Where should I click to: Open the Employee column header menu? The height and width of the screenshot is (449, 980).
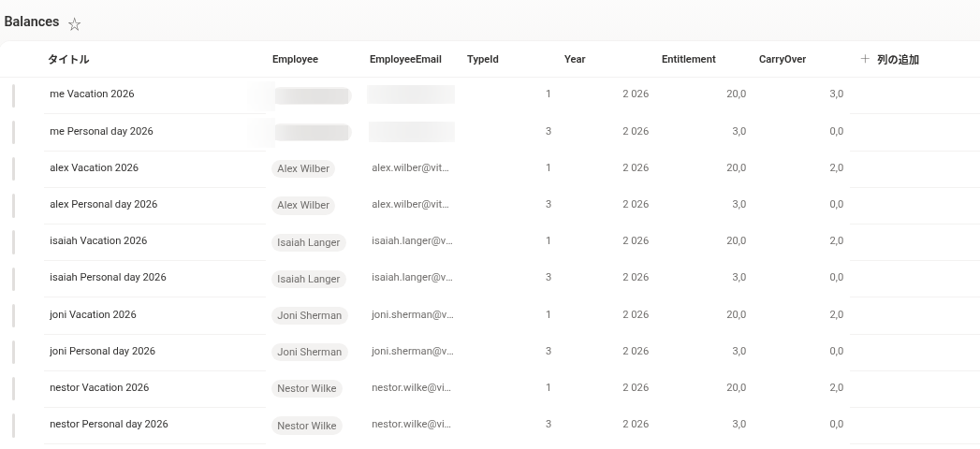[x=295, y=59]
